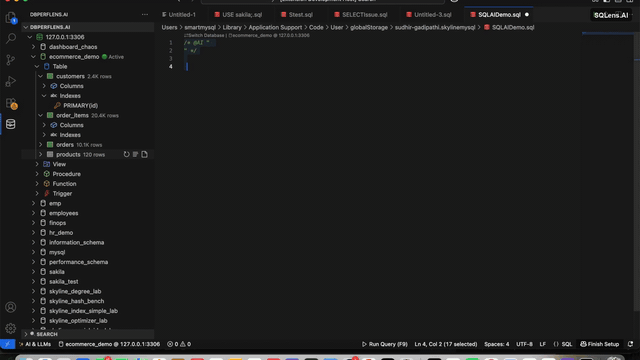The height and width of the screenshot is (360, 640).
Task: Expand the View folder
Action: (37, 164)
